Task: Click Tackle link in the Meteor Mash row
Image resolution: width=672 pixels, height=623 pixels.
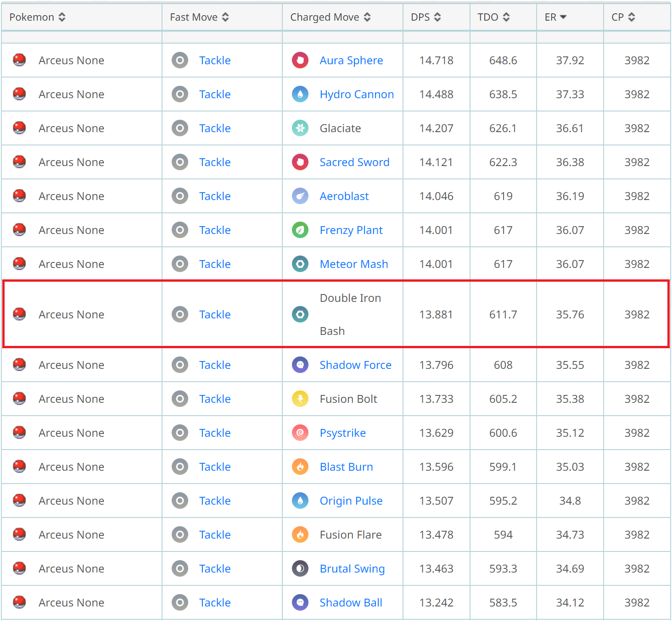Action: [x=215, y=264]
